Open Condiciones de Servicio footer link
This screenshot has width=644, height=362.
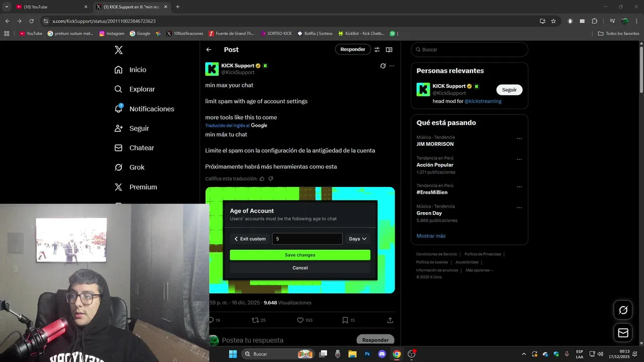point(437,254)
